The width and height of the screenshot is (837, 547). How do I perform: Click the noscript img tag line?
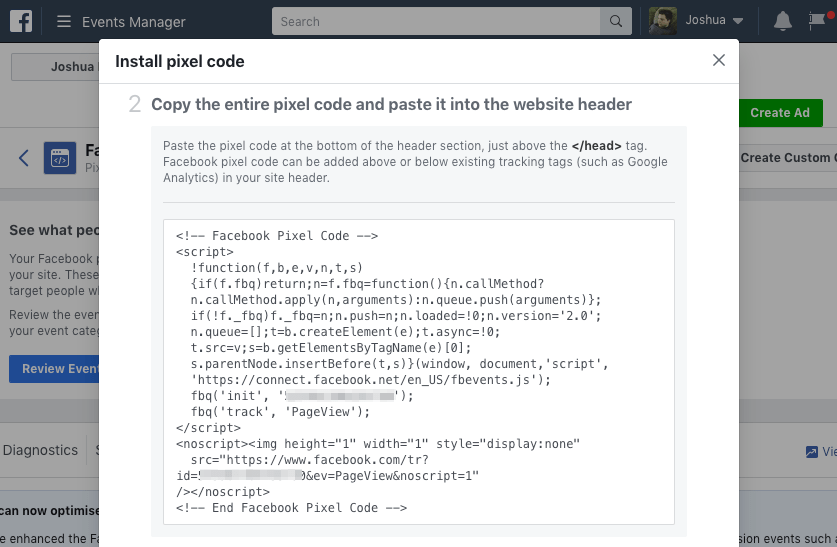pyautogui.click(x=378, y=444)
